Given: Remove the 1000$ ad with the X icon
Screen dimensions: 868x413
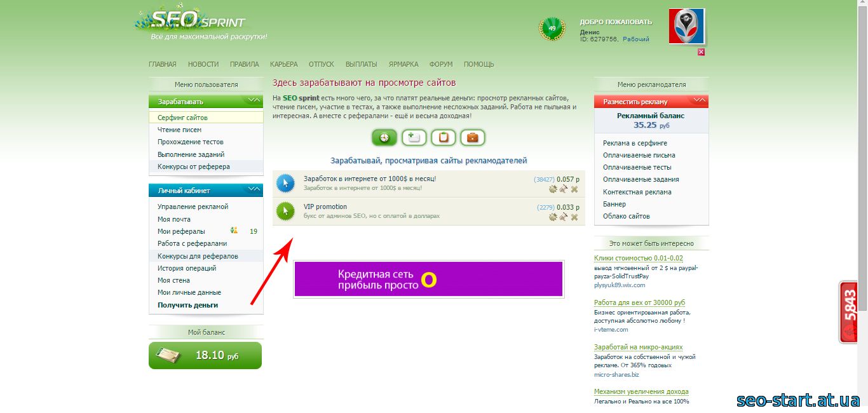Looking at the screenshot, I should coord(574,189).
